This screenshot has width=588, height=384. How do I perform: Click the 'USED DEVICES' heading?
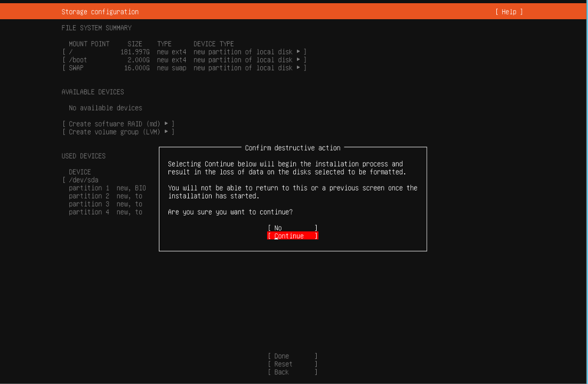(x=84, y=156)
